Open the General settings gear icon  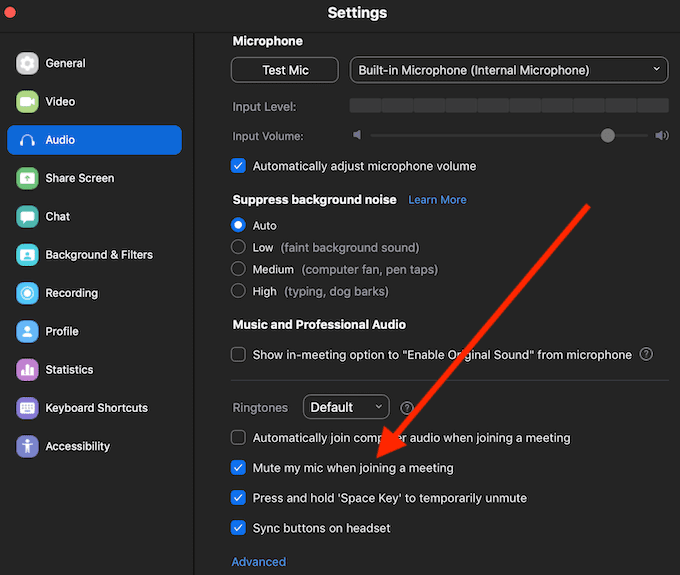(27, 63)
